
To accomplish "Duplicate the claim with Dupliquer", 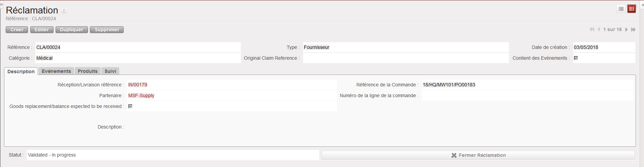I will pyautogui.click(x=71, y=30).
